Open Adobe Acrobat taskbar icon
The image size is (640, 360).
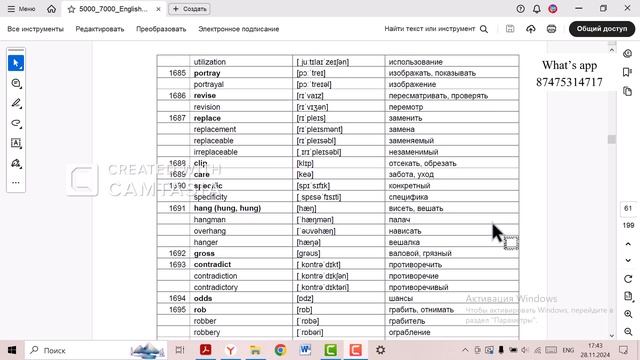[x=205, y=350]
